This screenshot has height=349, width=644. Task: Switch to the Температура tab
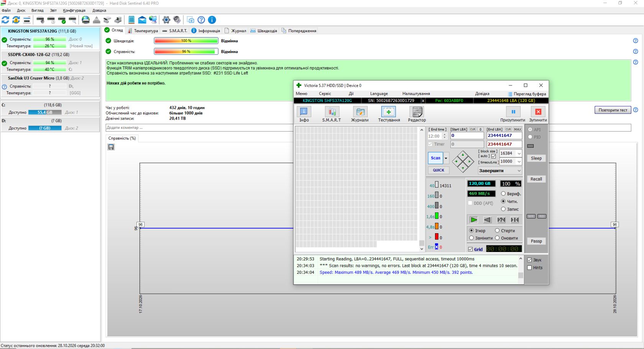143,31
